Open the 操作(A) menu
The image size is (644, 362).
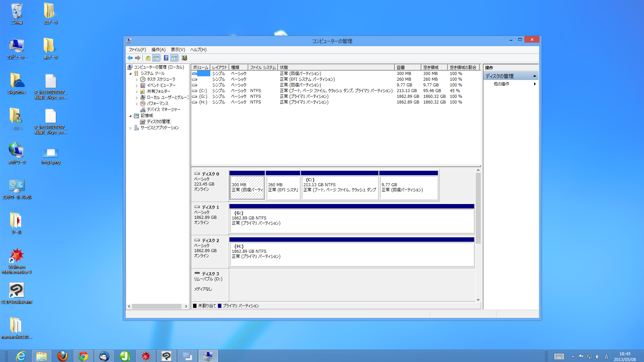coord(158,50)
